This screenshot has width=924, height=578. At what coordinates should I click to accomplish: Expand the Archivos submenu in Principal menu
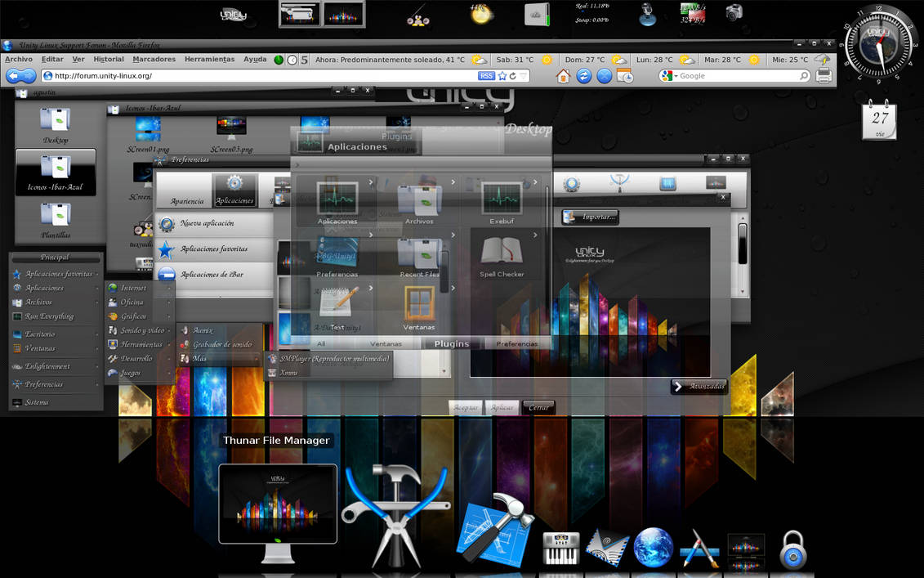(x=56, y=302)
